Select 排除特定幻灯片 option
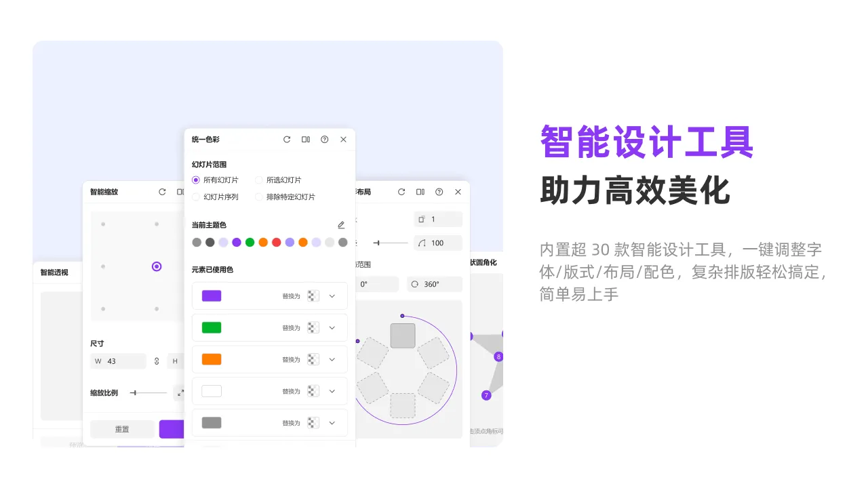868x488 pixels. (x=259, y=197)
